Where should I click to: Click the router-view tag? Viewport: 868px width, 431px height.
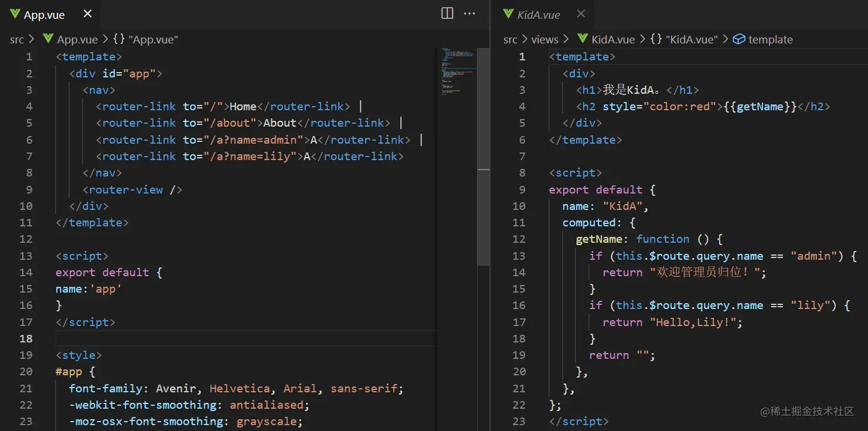pos(132,189)
